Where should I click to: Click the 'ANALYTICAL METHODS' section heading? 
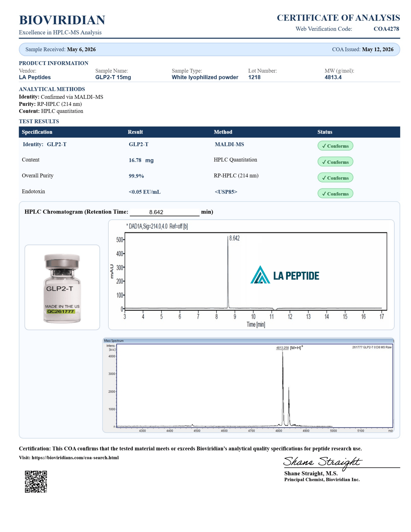52,89
